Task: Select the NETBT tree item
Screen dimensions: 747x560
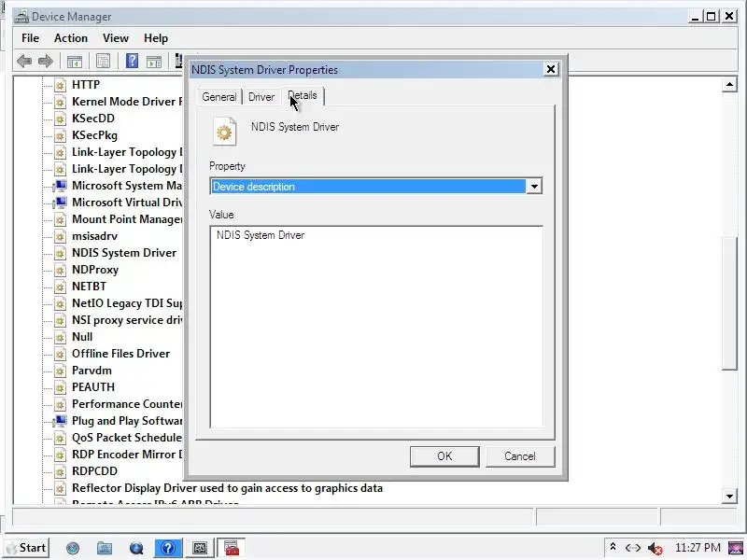Action: click(89, 287)
